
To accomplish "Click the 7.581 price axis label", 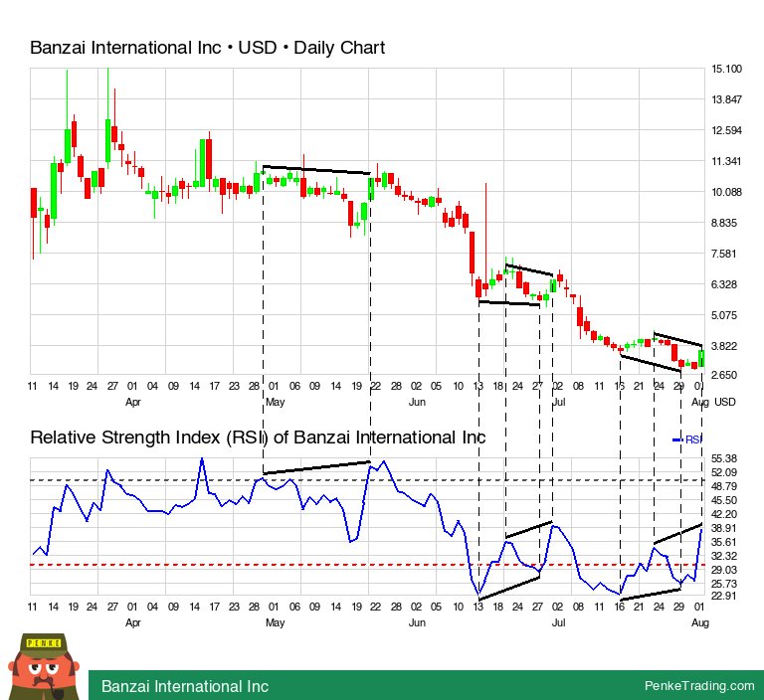I will pos(724,254).
